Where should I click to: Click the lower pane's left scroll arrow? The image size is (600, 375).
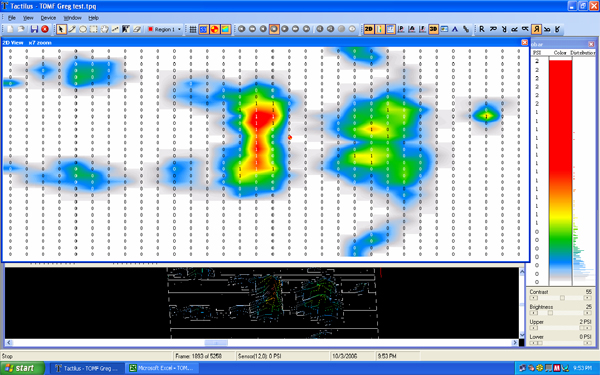(9, 343)
